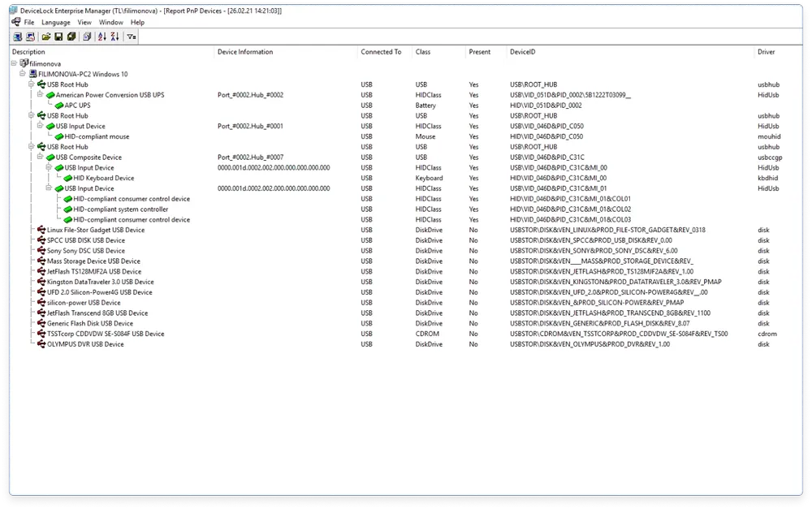Image resolution: width=812 pixels, height=509 pixels.
Task: Collapse USB Root Hub above American Power Conversion
Action: pyautogui.click(x=31, y=84)
